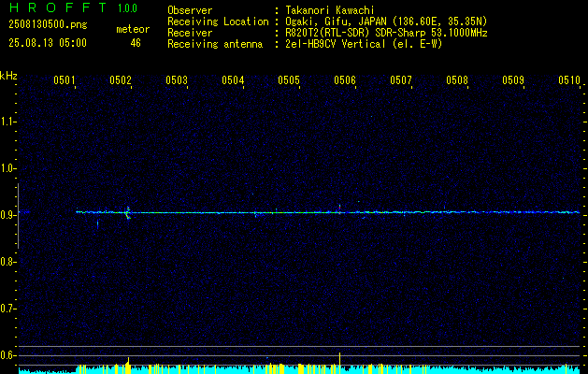Click the HROFFT title text
The image size is (588, 374).
click(x=58, y=7)
